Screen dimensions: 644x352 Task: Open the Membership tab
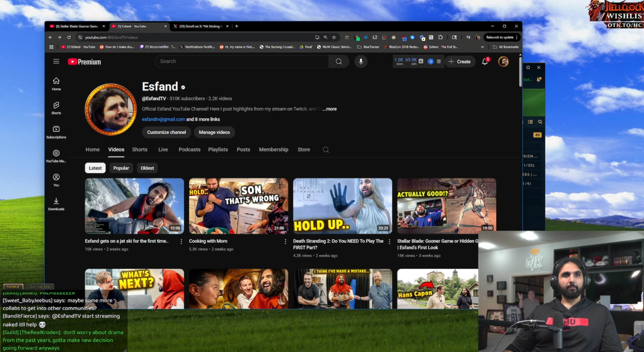(x=273, y=150)
